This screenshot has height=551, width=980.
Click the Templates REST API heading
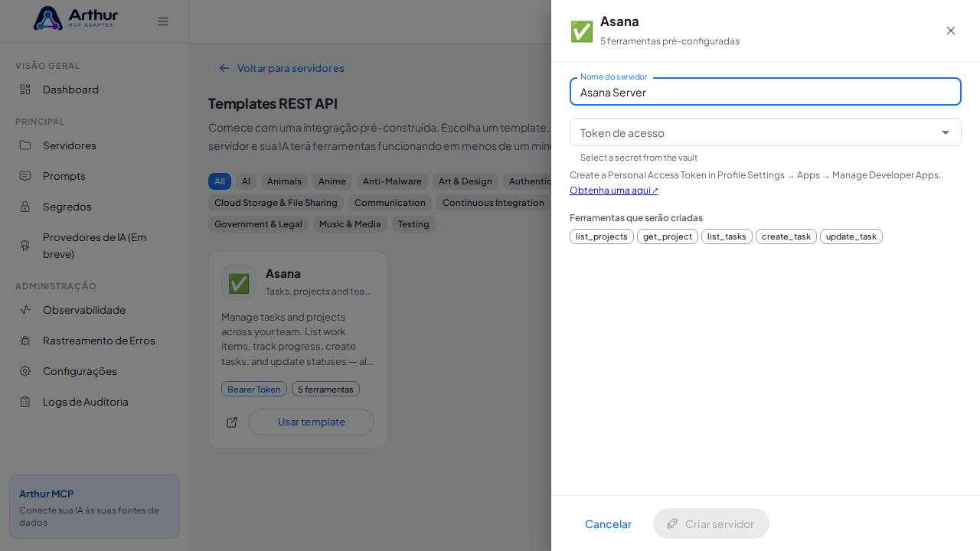(x=273, y=103)
